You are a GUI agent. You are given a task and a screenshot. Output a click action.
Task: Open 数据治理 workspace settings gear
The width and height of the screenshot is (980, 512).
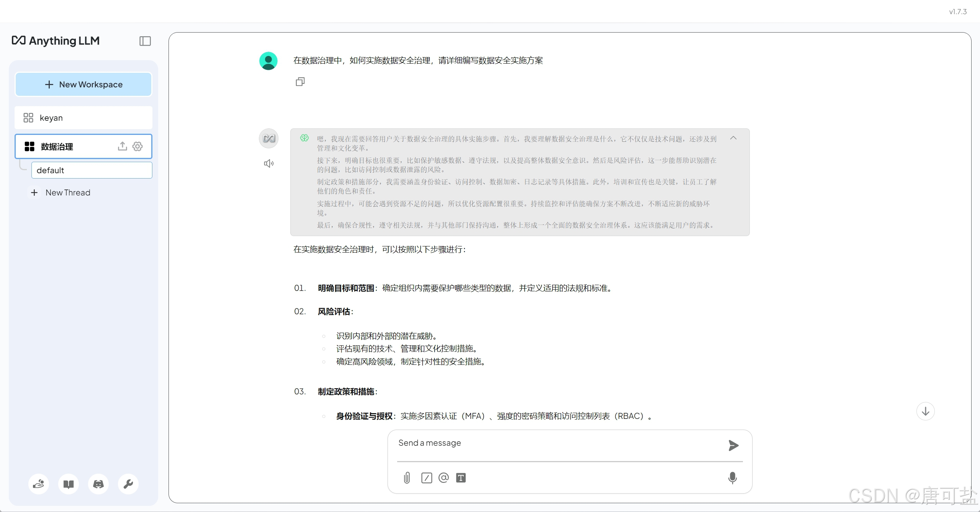(137, 146)
